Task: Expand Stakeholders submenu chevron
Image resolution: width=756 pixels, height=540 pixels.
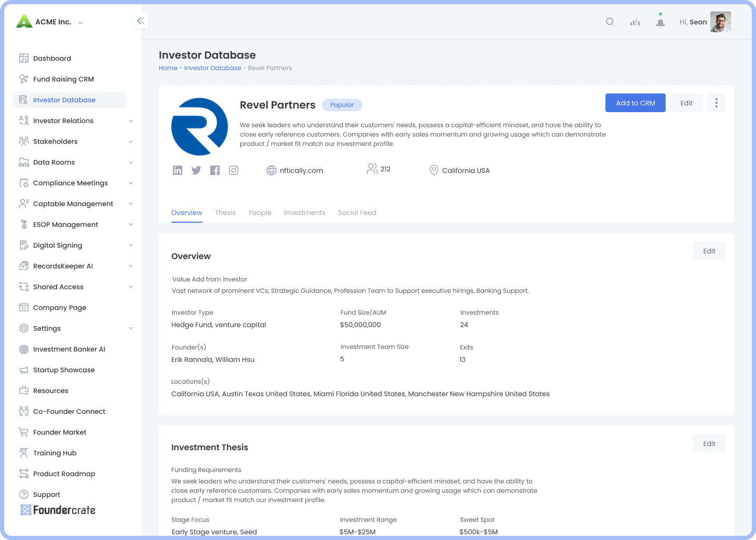Action: tap(131, 142)
